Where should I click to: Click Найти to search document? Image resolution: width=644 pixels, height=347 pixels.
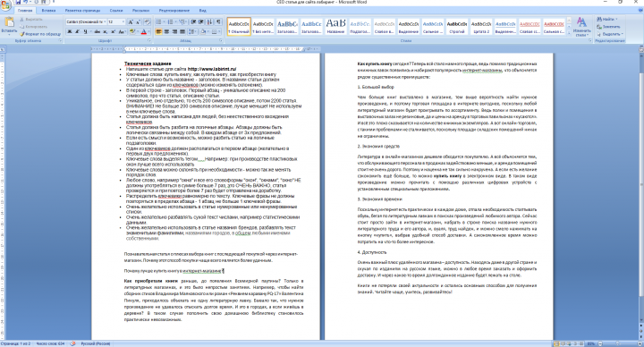point(606,20)
